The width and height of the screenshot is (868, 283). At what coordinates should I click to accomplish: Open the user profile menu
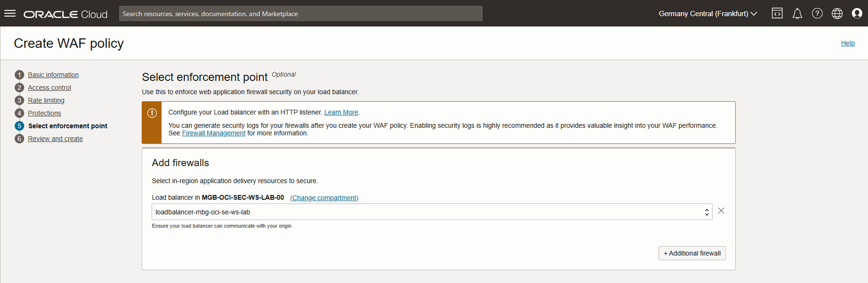[x=857, y=13]
